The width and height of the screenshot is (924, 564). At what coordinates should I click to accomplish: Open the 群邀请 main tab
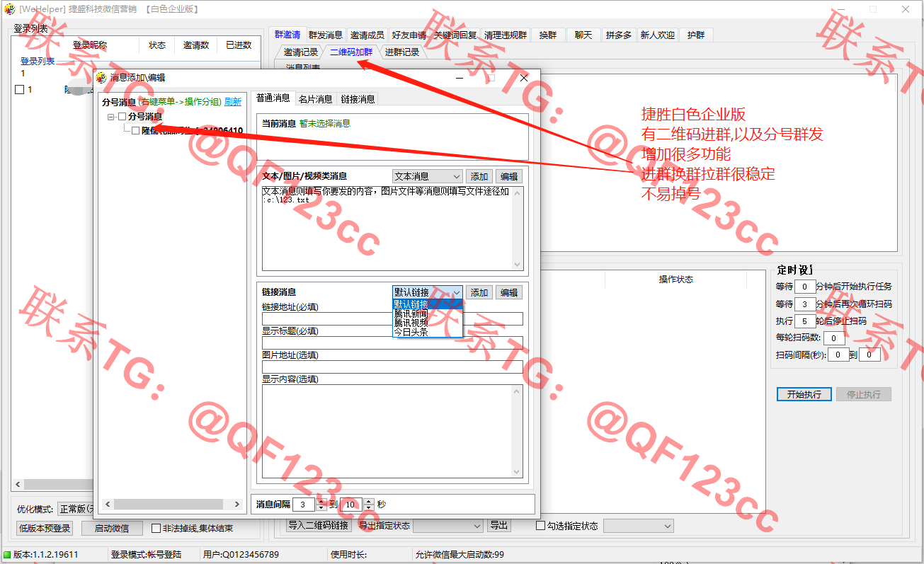click(287, 35)
